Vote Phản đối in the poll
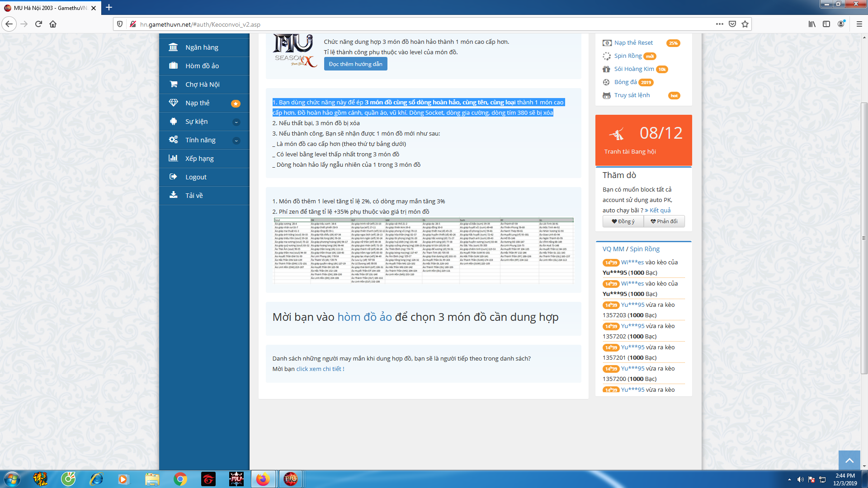The height and width of the screenshot is (488, 868). point(664,221)
